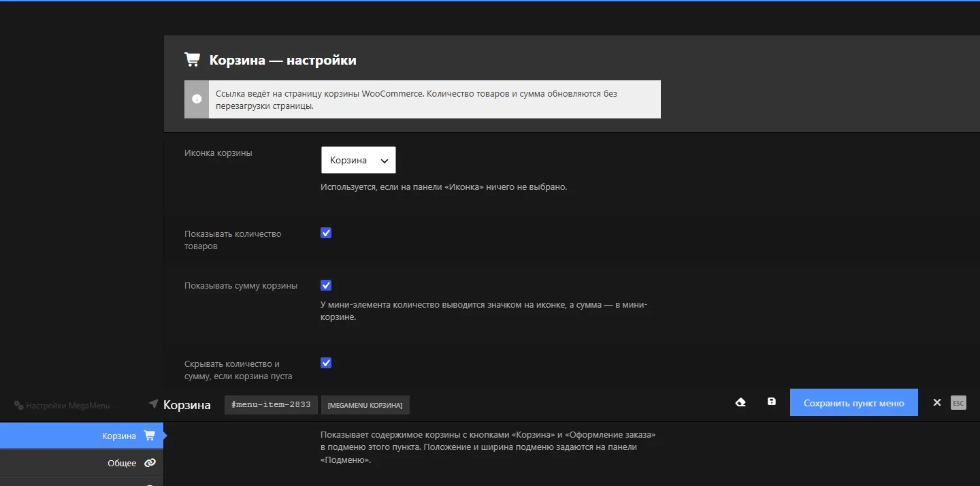980x486 pixels.
Task: Click the arrow icon before the Корзина title
Action: [x=153, y=404]
